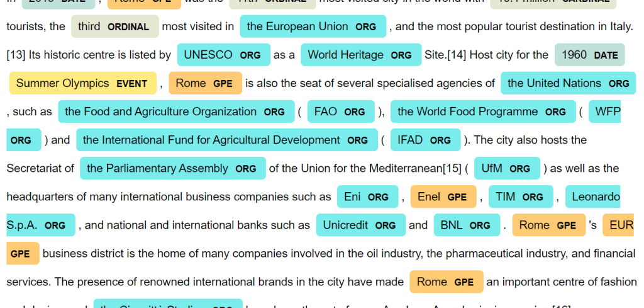This screenshot has width=644, height=308.
Task: Select 'the Food and Agriculture Organization' entity
Action: point(175,111)
